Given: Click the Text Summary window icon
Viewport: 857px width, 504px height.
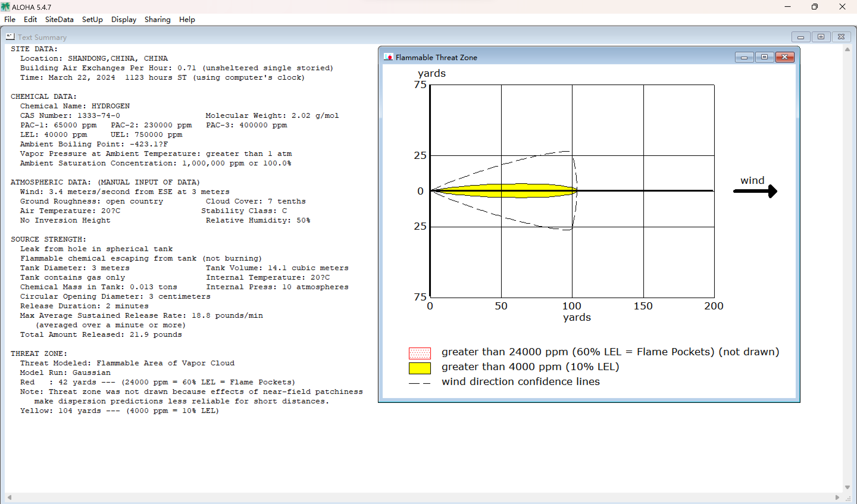Looking at the screenshot, I should (x=10, y=36).
